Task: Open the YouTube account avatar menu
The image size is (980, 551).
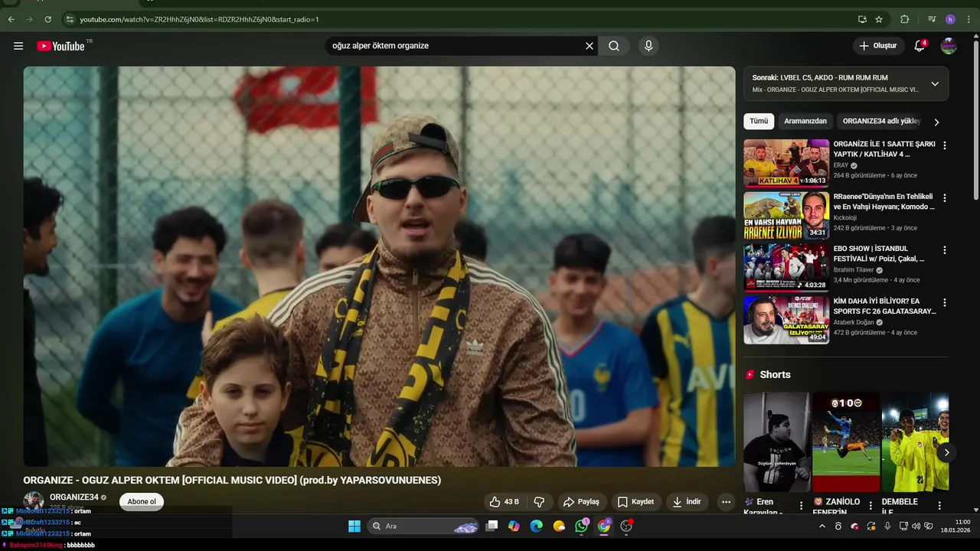Action: click(x=949, y=46)
